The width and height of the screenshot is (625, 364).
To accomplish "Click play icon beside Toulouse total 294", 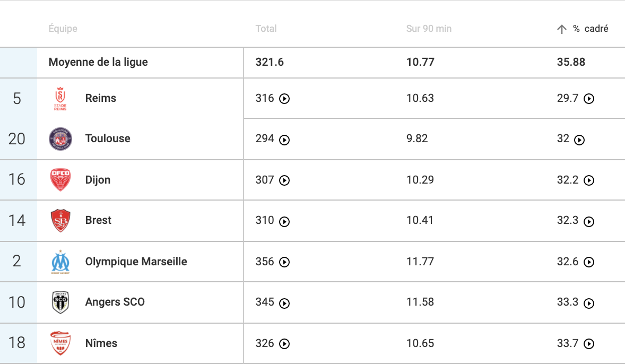I will [284, 140].
